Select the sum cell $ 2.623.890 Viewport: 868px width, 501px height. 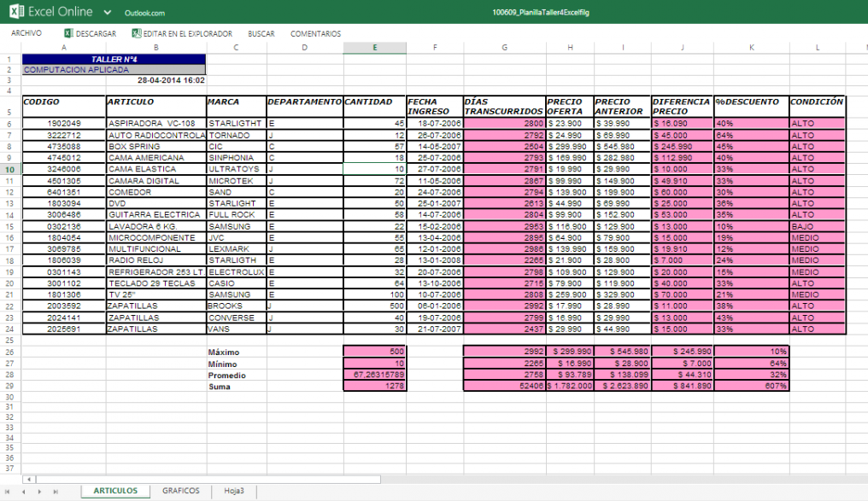click(622, 386)
